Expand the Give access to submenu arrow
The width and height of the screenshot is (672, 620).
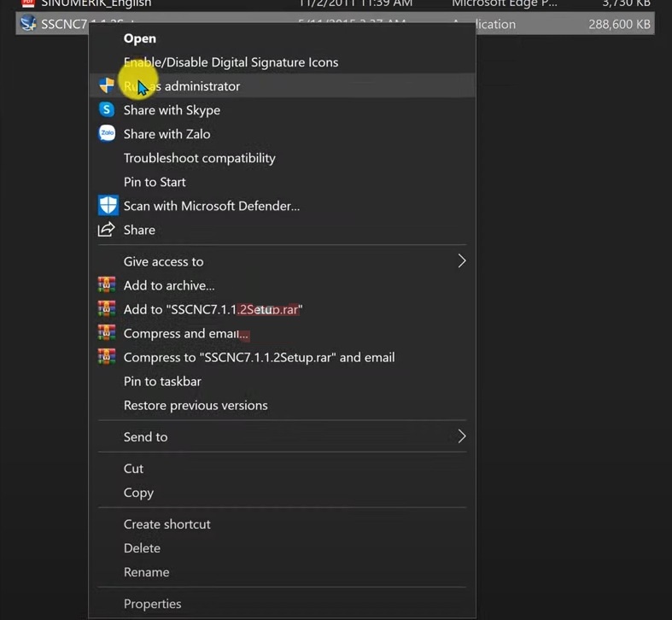(x=461, y=260)
